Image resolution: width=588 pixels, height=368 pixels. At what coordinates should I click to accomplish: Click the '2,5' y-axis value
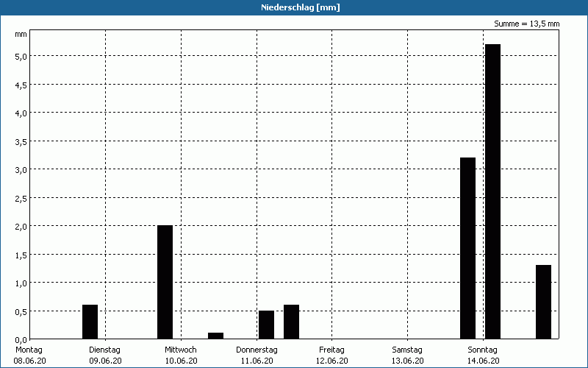click(x=21, y=198)
